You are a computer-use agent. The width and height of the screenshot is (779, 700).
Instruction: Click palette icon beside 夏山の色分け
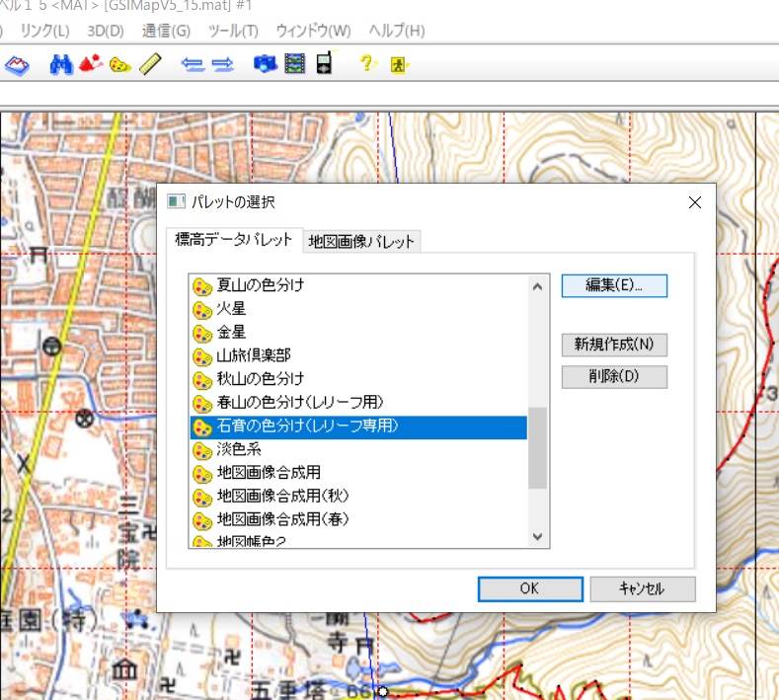click(x=202, y=286)
